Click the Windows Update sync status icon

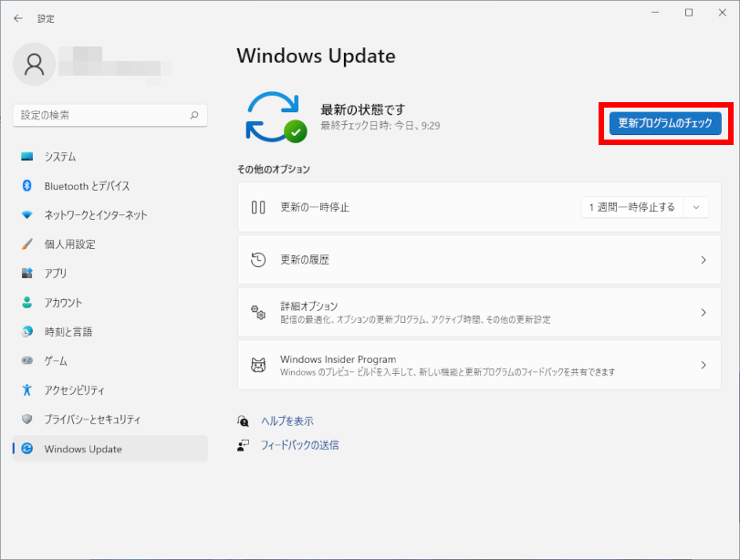(x=276, y=117)
